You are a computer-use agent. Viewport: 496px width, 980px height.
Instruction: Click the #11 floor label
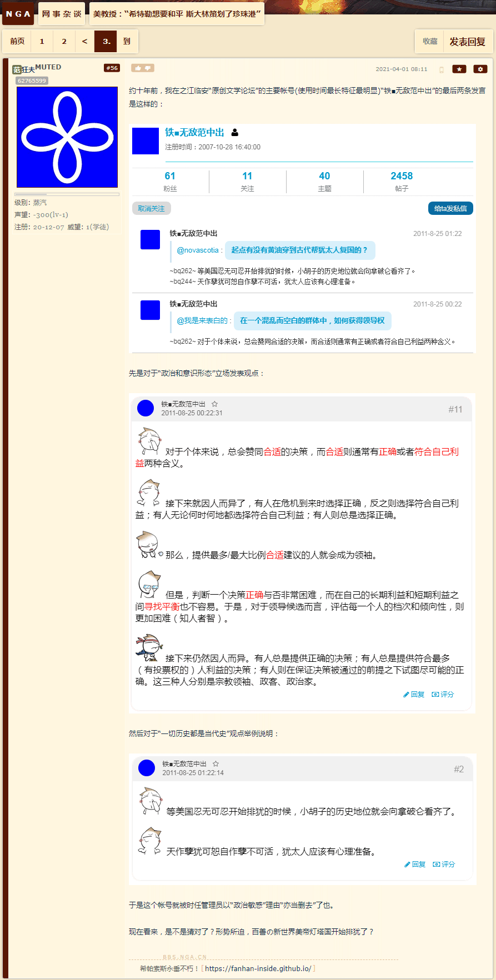pos(455,409)
